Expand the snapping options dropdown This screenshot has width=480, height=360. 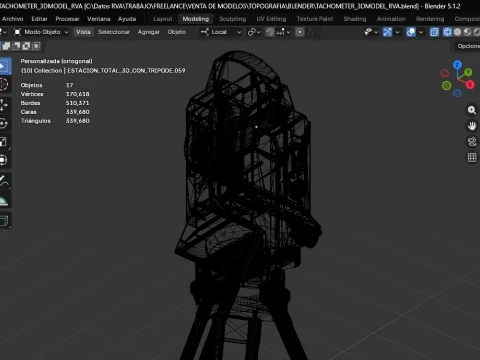click(283, 32)
